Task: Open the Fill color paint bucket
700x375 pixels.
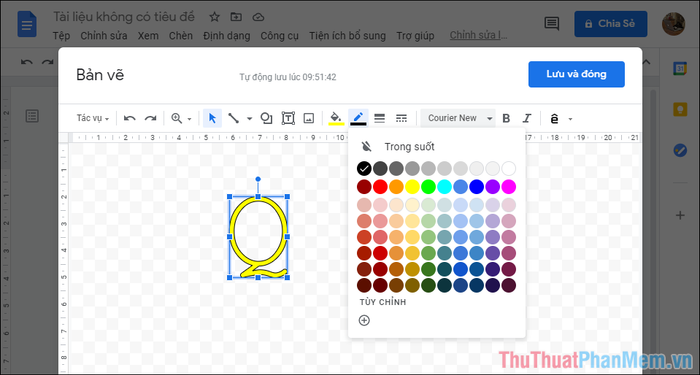Action: [336, 118]
